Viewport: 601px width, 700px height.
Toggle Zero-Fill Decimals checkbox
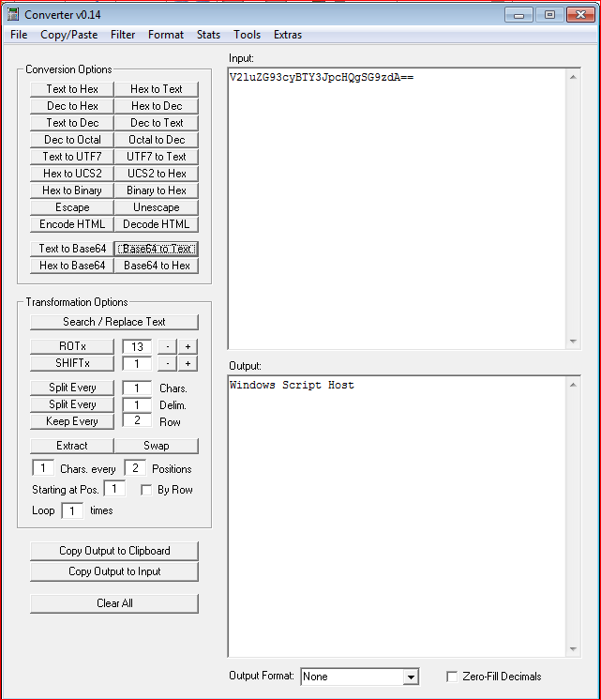tap(453, 677)
